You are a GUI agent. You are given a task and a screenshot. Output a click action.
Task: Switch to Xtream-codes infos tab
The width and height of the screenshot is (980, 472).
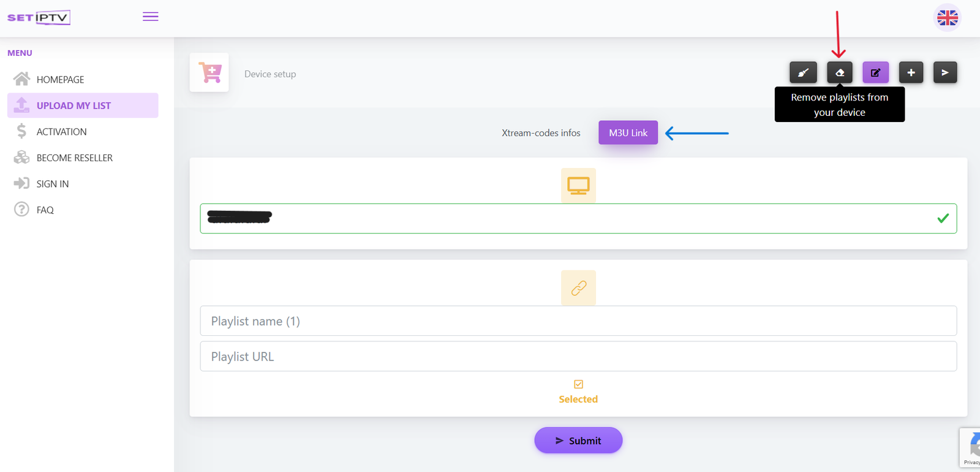[541, 133]
